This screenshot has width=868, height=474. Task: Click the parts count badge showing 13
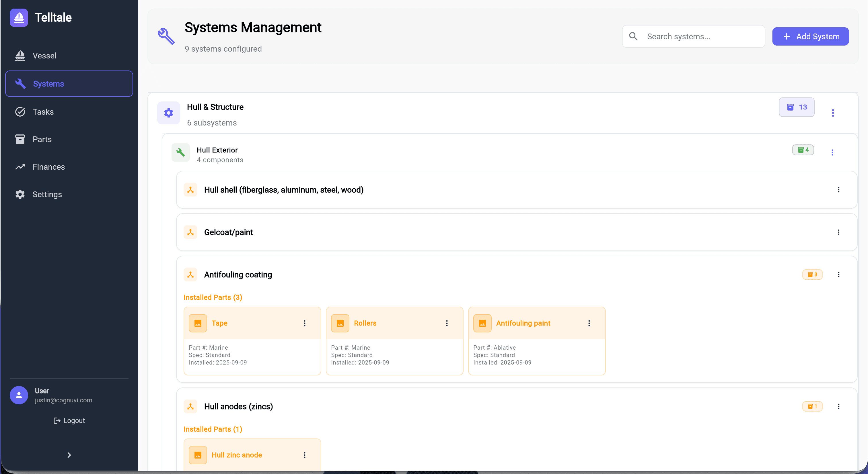point(796,107)
